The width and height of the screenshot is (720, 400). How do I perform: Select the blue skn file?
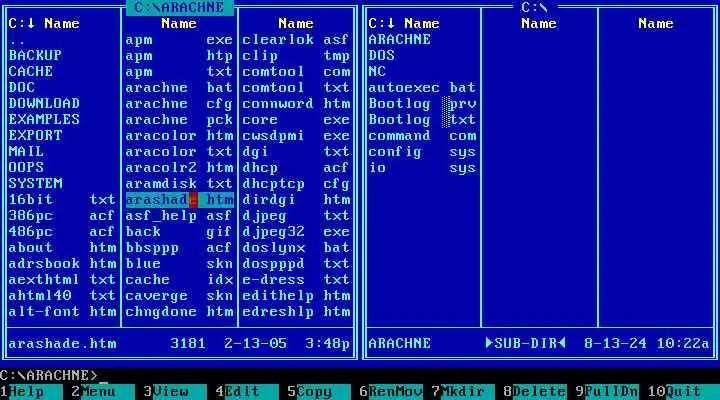click(180, 264)
